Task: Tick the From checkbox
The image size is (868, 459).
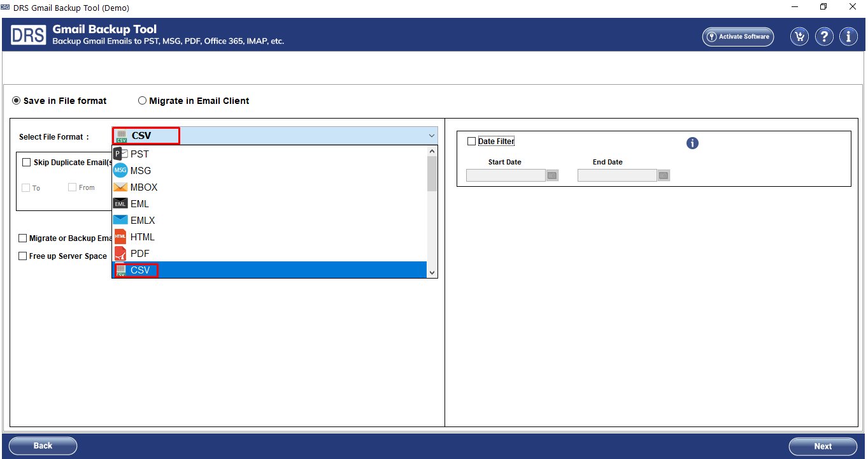Action: 73,187
